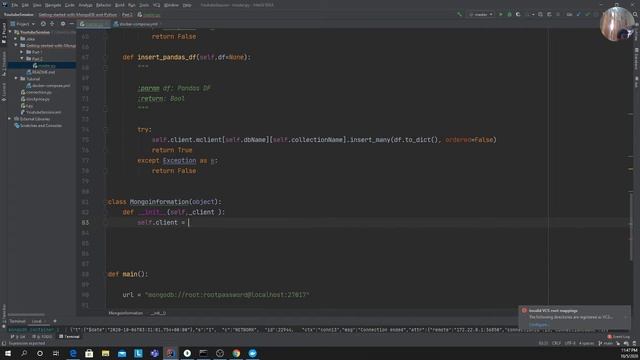
Task: Select Scratches and Consoles in the tree
Action: click(41, 126)
